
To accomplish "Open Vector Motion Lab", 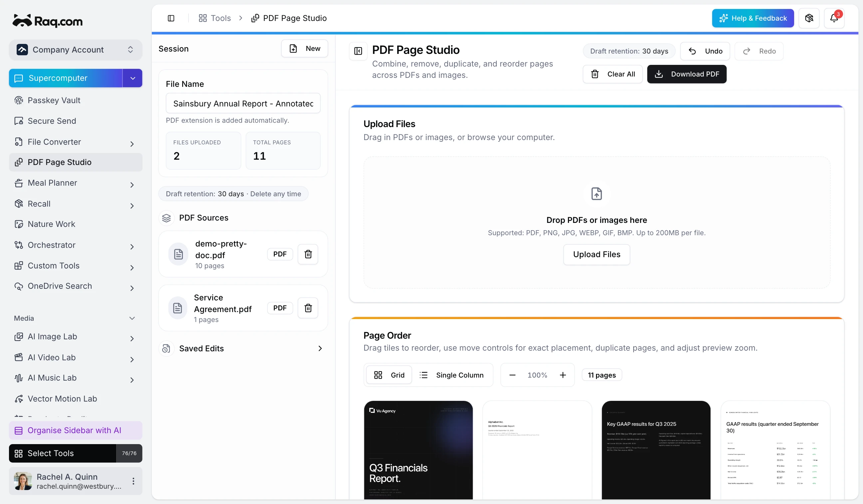I will coord(75,399).
